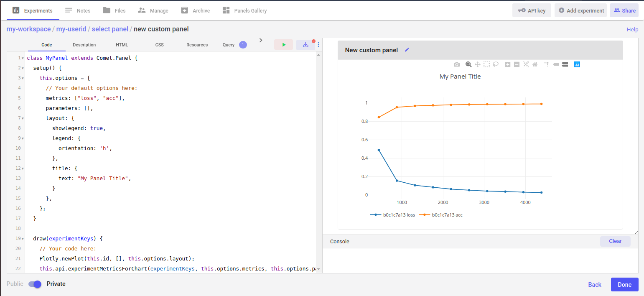The height and width of the screenshot is (296, 644).
Task: Select the lasso select tool
Action: click(496, 64)
